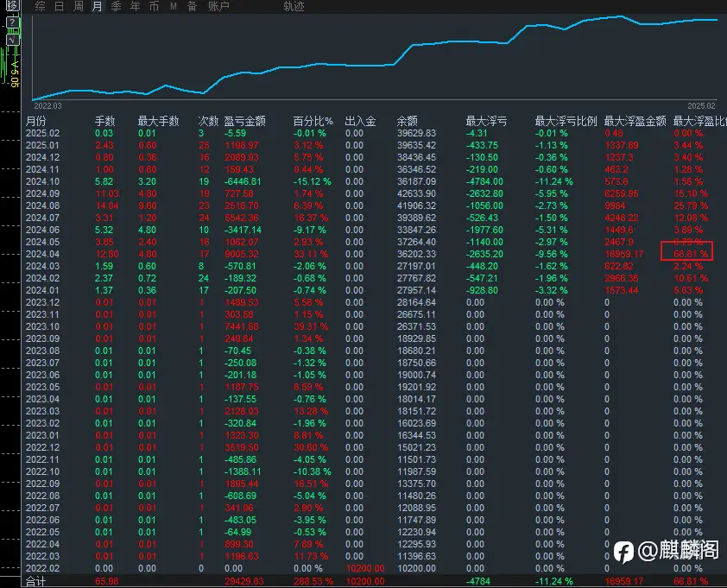Click the 最大手数 column header
This screenshot has height=588, width=727.
point(158,121)
